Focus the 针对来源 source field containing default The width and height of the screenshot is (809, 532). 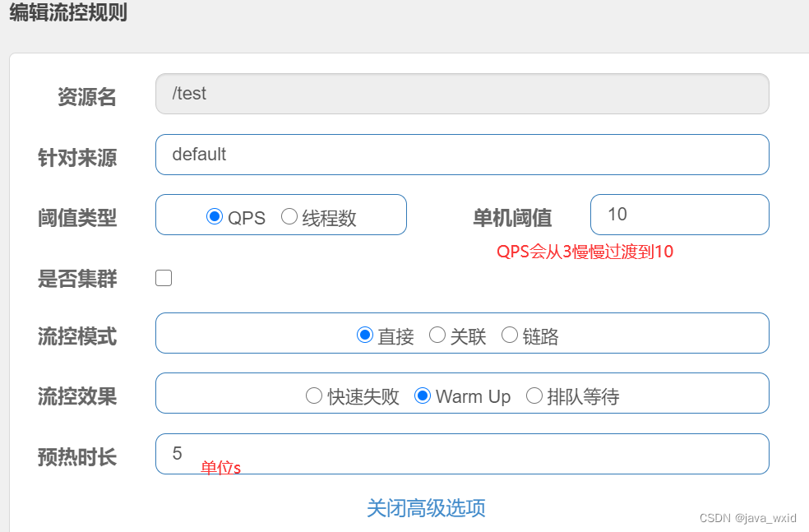coord(462,155)
